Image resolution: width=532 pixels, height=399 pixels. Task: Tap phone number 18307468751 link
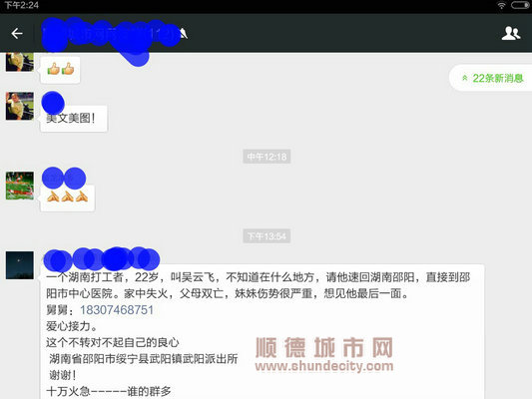117,310
